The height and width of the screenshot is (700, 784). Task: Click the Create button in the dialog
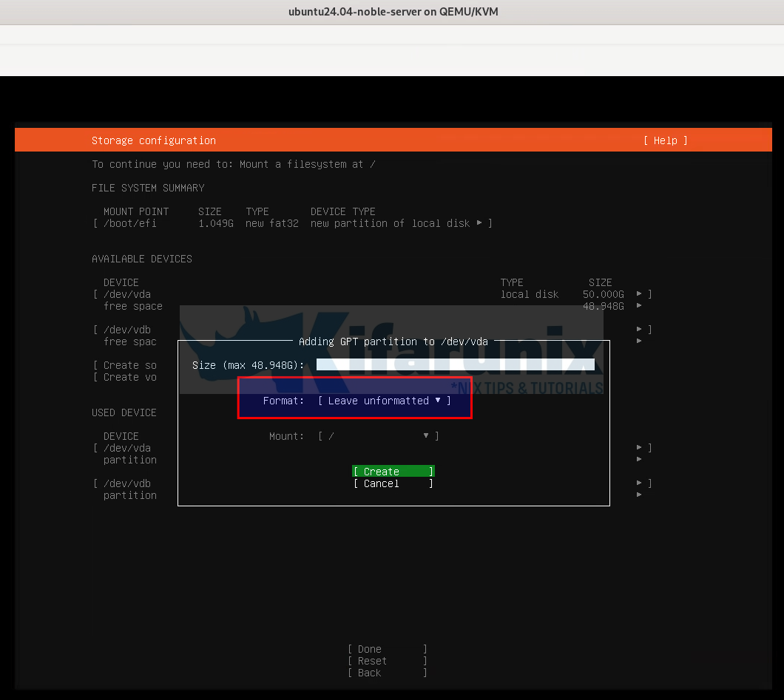(x=393, y=471)
